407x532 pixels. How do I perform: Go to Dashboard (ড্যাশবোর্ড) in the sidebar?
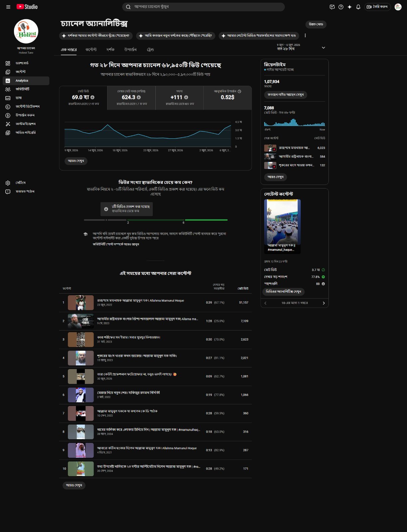[26, 63]
